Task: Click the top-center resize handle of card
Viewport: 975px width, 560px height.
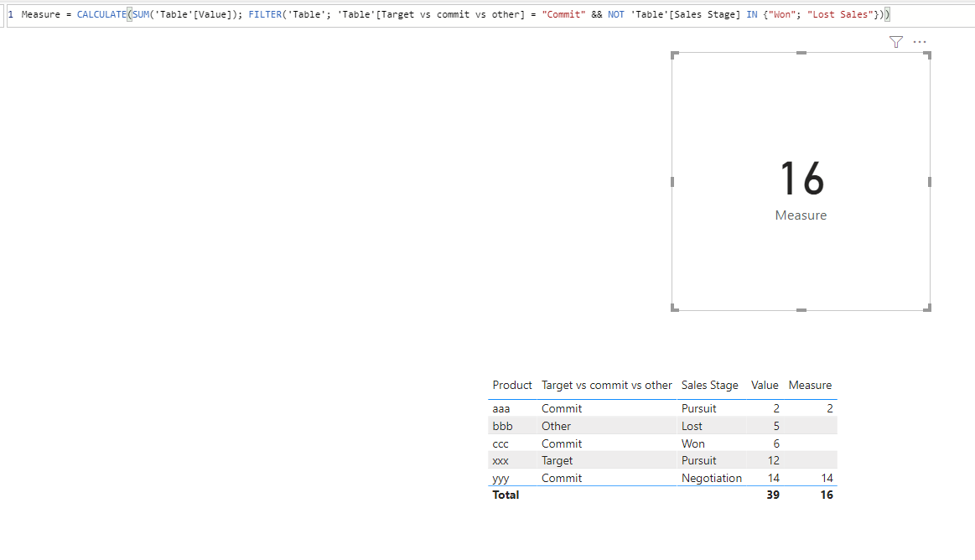Action: (801, 53)
